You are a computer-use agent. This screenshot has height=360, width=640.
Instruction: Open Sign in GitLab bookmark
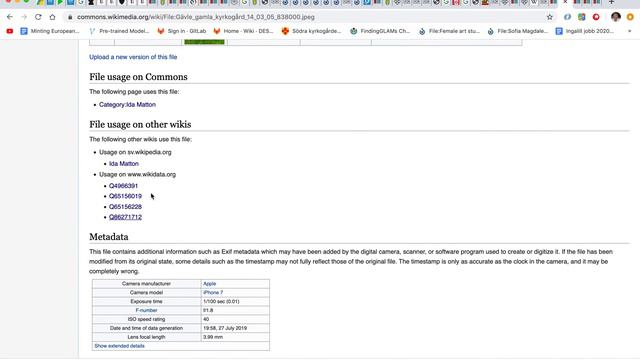tap(182, 31)
